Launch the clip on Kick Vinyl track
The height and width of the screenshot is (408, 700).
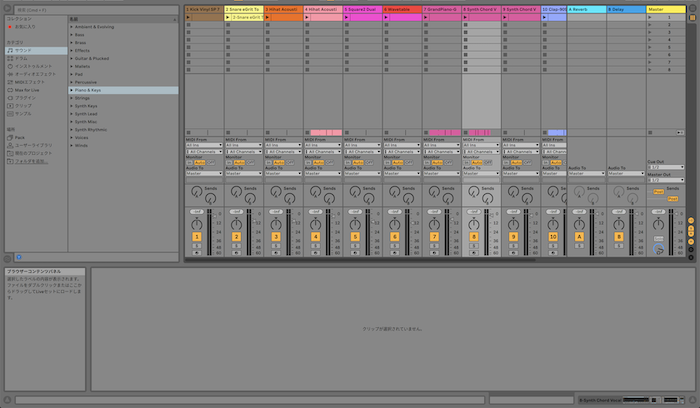click(188, 17)
